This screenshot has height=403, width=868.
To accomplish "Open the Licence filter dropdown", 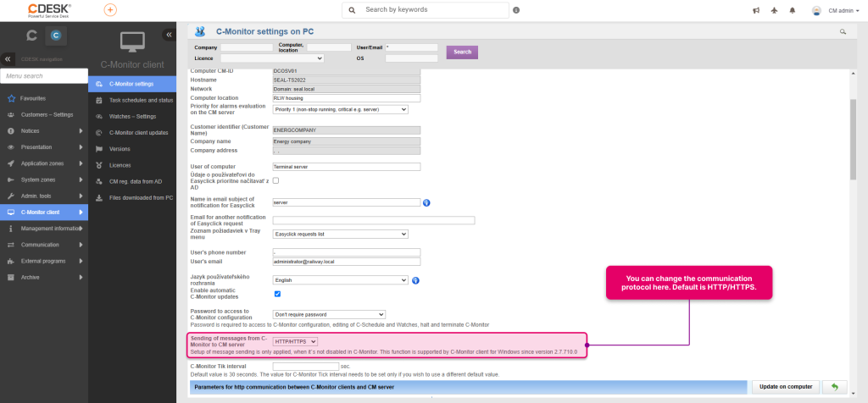I will [272, 58].
